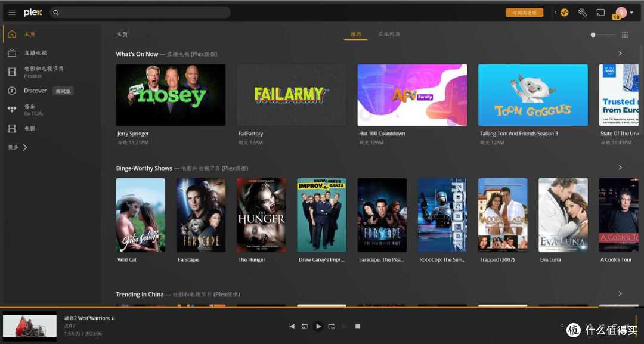644x344 pixels.
Task: Click the beta tag beside Discover
Action: coord(63,91)
